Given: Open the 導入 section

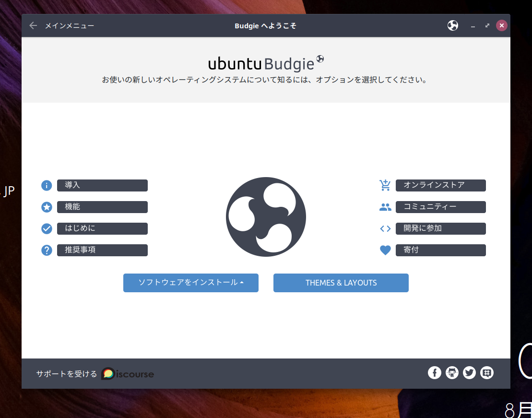Looking at the screenshot, I should point(102,185).
